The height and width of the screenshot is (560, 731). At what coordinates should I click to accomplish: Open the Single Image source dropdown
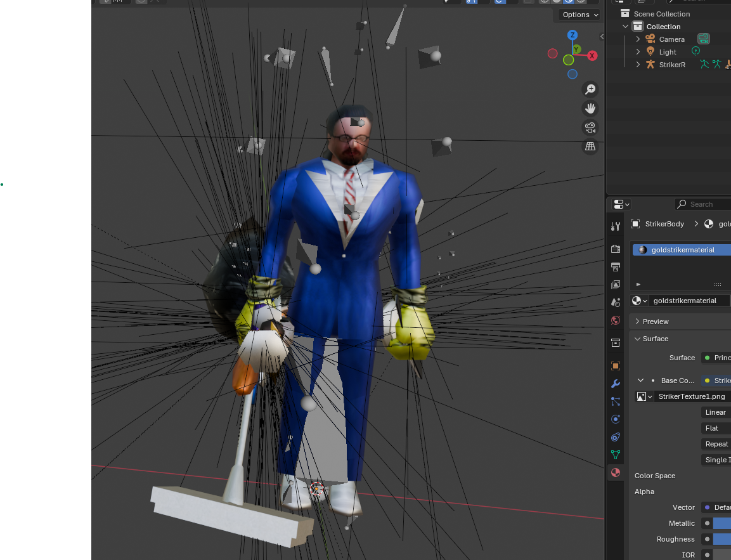point(716,460)
